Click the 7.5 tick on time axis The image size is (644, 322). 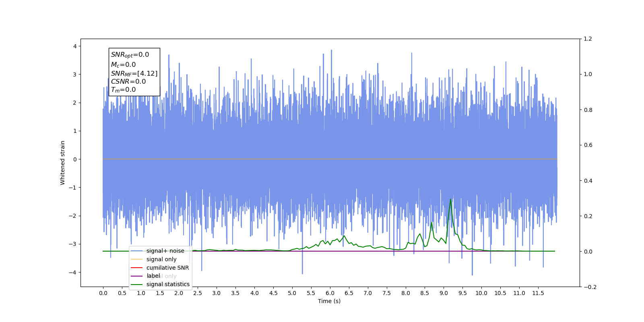[387, 293]
